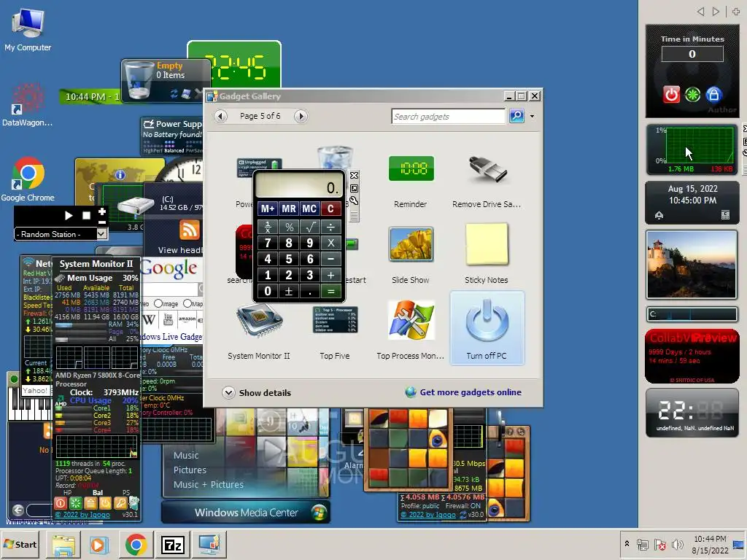Open Music + Pictures in Media Center gadget
Screen dimensions: 747x560
point(208,485)
